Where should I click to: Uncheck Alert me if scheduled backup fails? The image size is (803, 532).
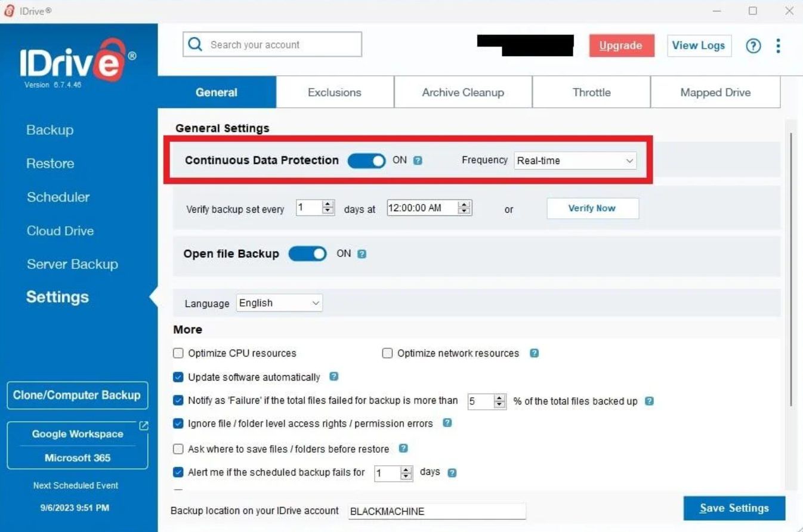tap(178, 472)
